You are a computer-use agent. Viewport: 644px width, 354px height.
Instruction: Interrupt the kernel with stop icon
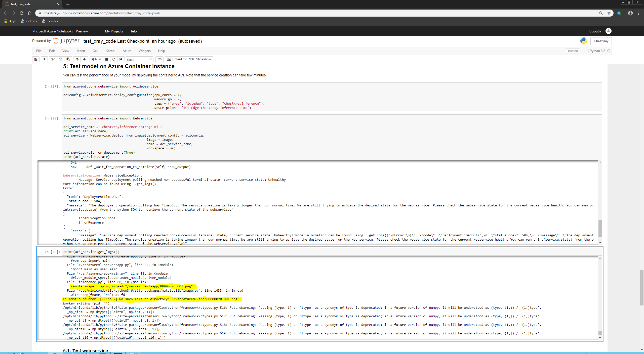(x=107, y=59)
